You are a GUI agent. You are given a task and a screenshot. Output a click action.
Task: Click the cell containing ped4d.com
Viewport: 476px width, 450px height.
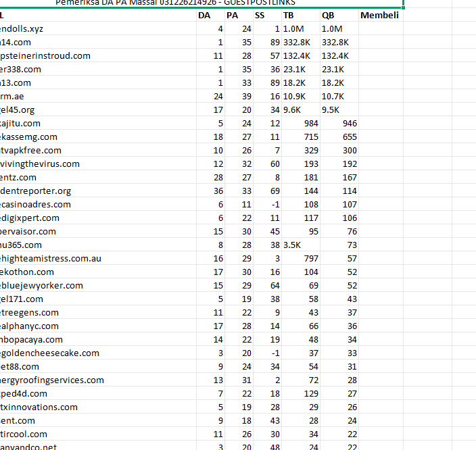(x=98, y=393)
